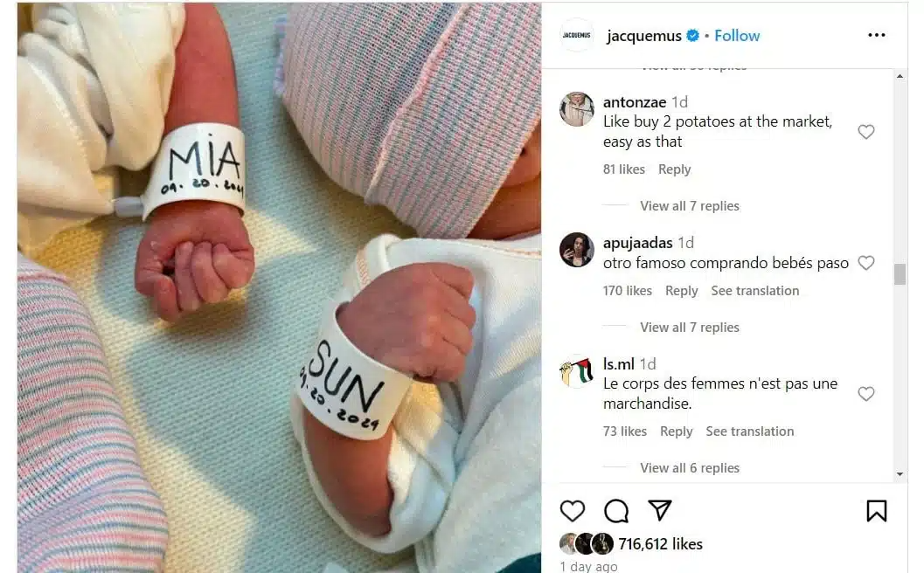Open the jacquemus username link

[643, 36]
